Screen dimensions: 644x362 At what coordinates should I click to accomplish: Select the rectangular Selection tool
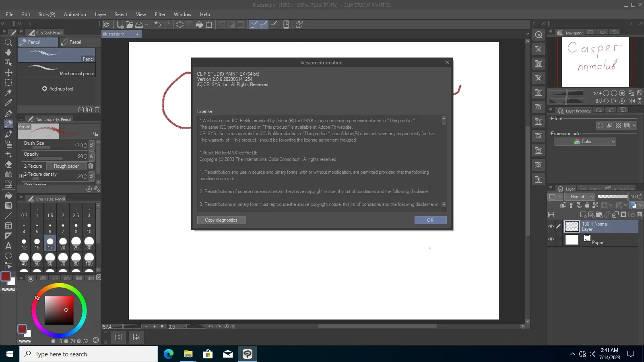point(8,82)
